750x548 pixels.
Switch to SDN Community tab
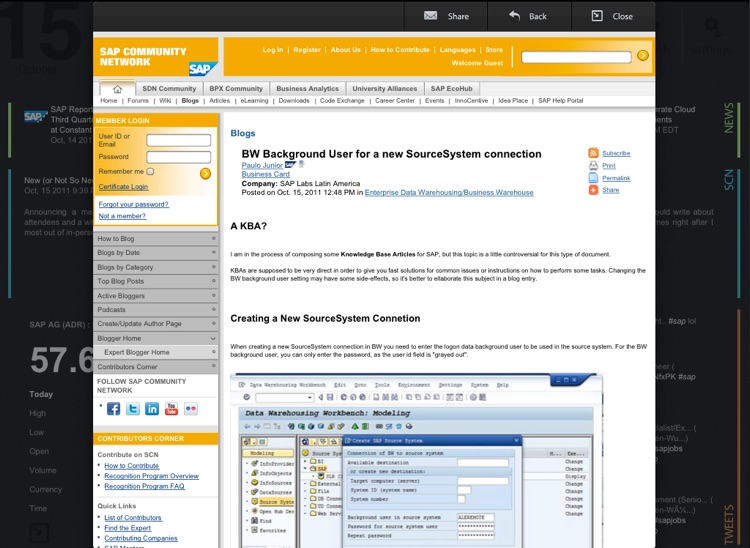(x=169, y=89)
